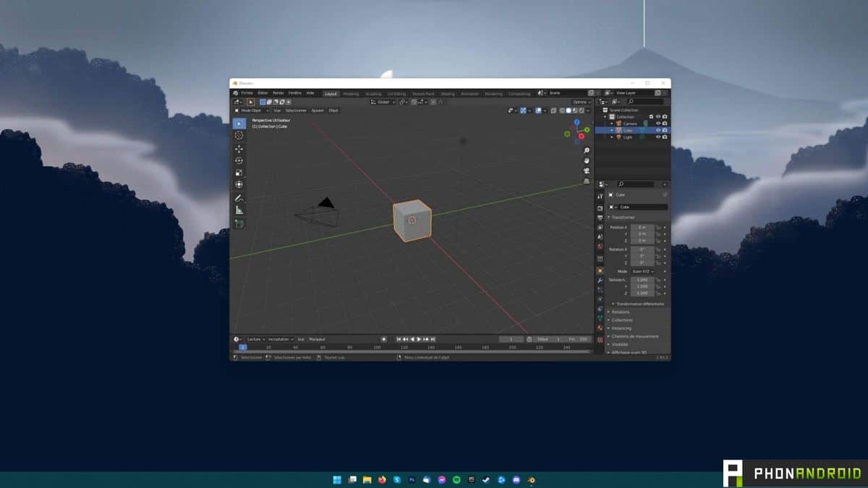Hide the Camera object in viewport
This screenshot has width=868, height=488.
[x=658, y=124]
